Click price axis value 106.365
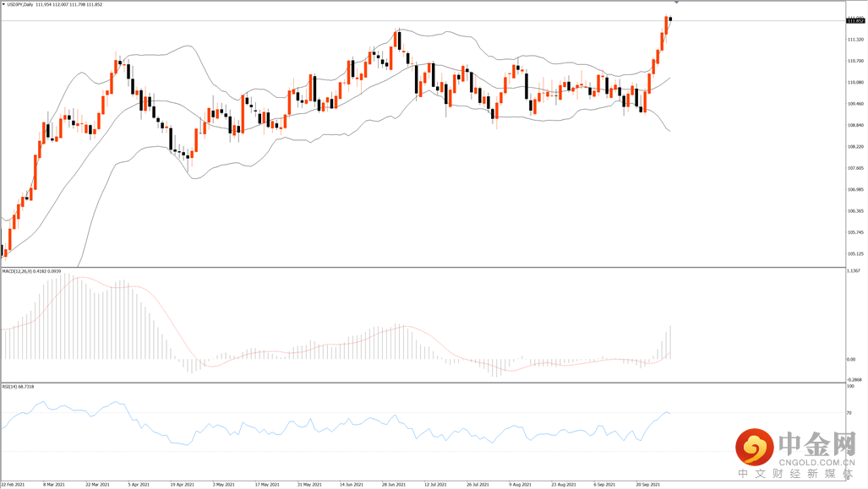This screenshot has width=868, height=489. [855, 211]
